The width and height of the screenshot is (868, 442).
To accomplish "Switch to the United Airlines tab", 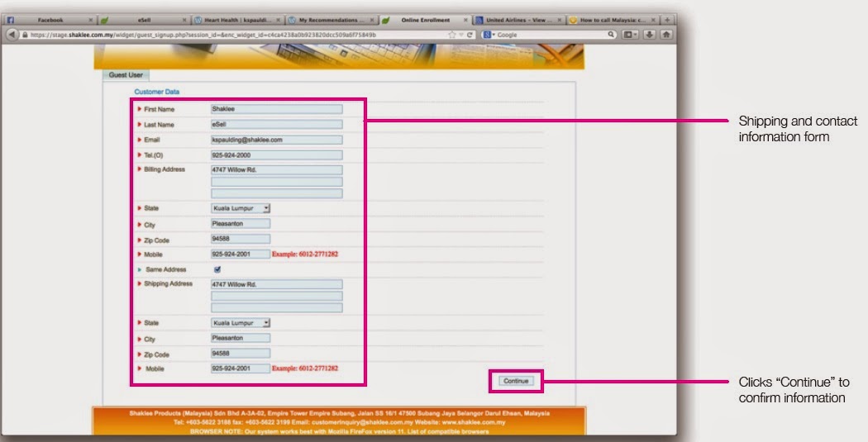I will (x=518, y=20).
